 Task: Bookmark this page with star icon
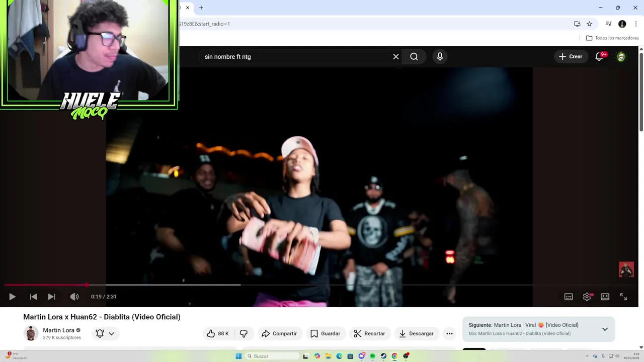coord(589,24)
